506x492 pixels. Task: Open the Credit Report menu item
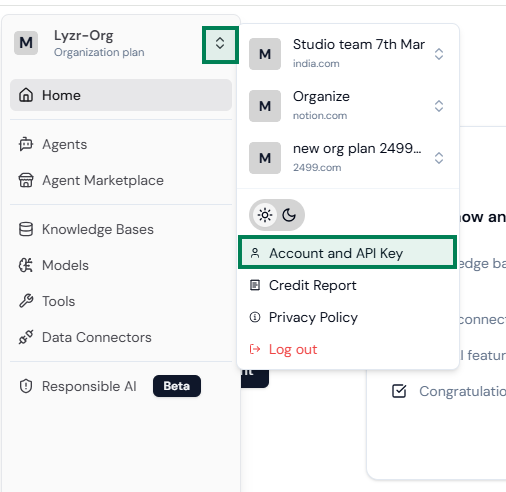[347, 285]
